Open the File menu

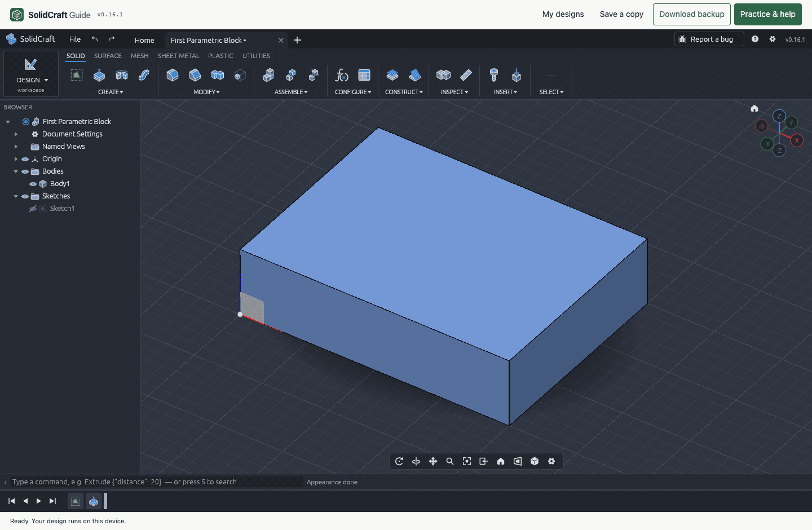click(x=75, y=39)
